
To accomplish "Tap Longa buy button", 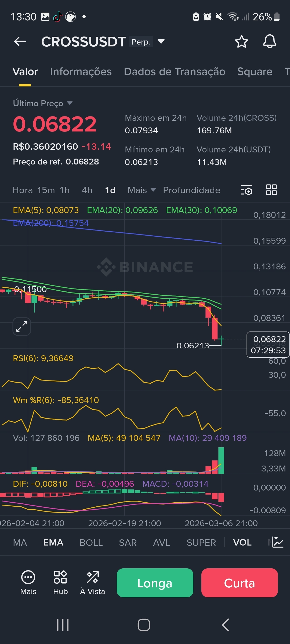I will point(155,583).
